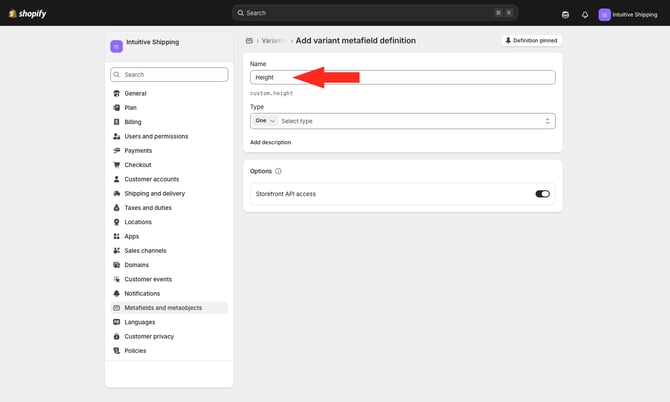Click the Name field containing Height
670x402 pixels.
coord(403,77)
